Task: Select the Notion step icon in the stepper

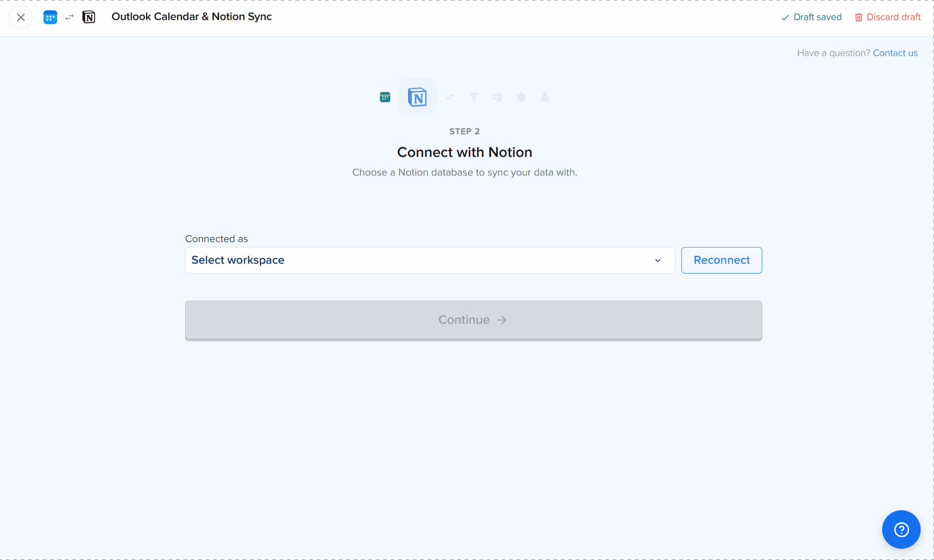Action: tap(417, 97)
